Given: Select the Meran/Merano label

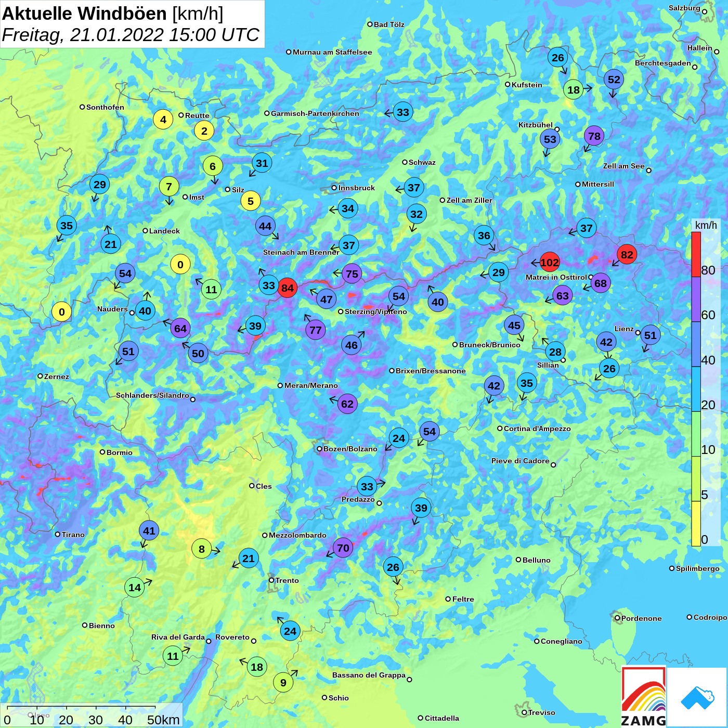Looking at the screenshot, I should pos(311,385).
